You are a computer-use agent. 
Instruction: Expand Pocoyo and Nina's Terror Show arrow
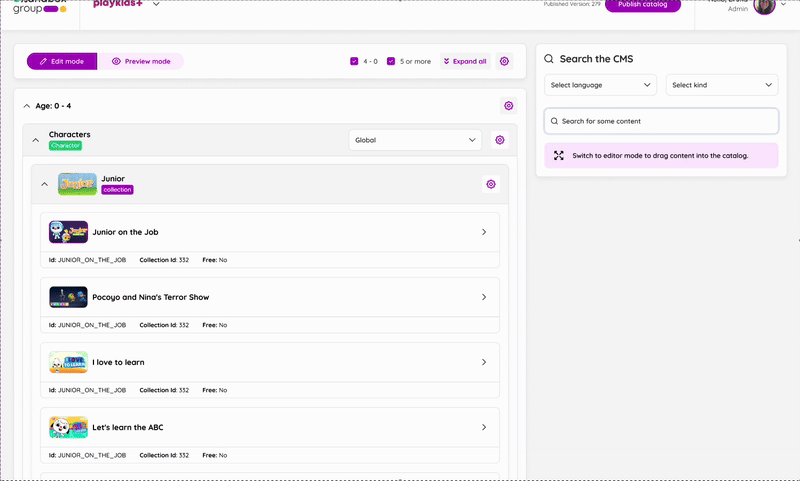484,297
